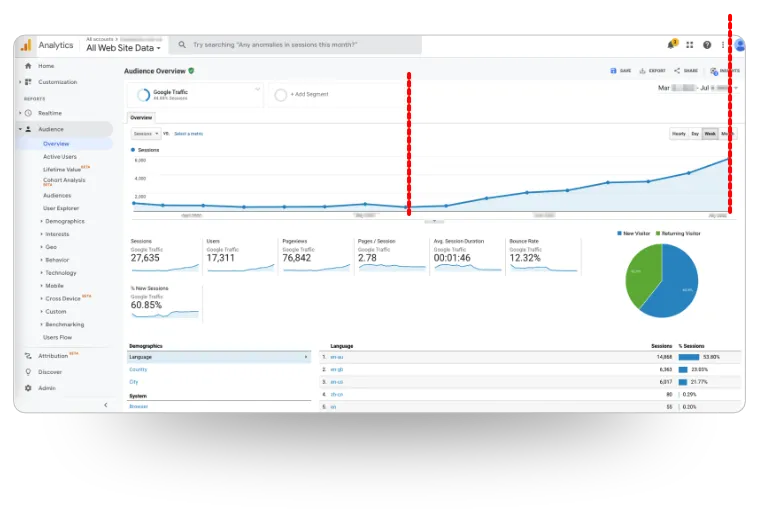
Task: Click the Attribution icon
Action: 28,356
